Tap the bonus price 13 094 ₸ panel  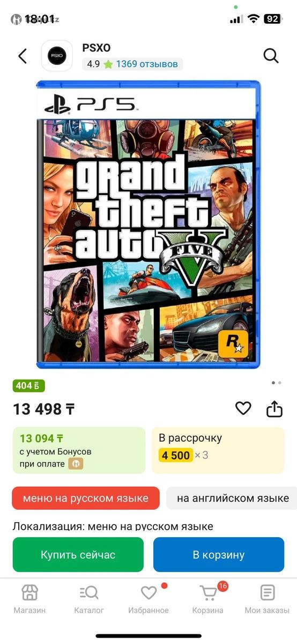[x=79, y=450]
